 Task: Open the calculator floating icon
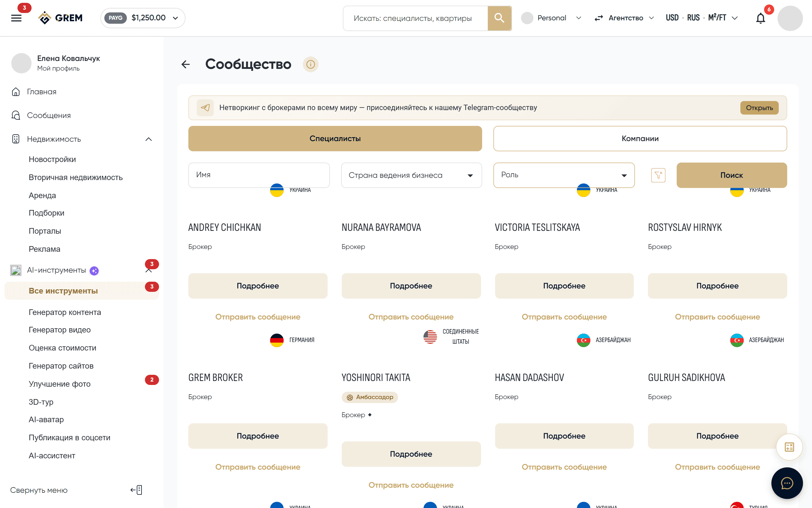[x=789, y=447]
